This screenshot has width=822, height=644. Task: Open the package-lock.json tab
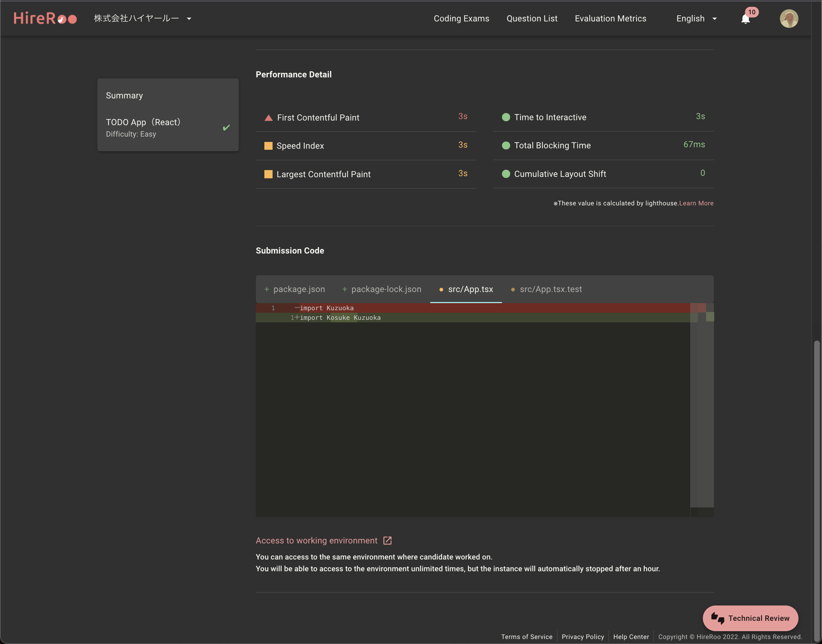point(386,289)
